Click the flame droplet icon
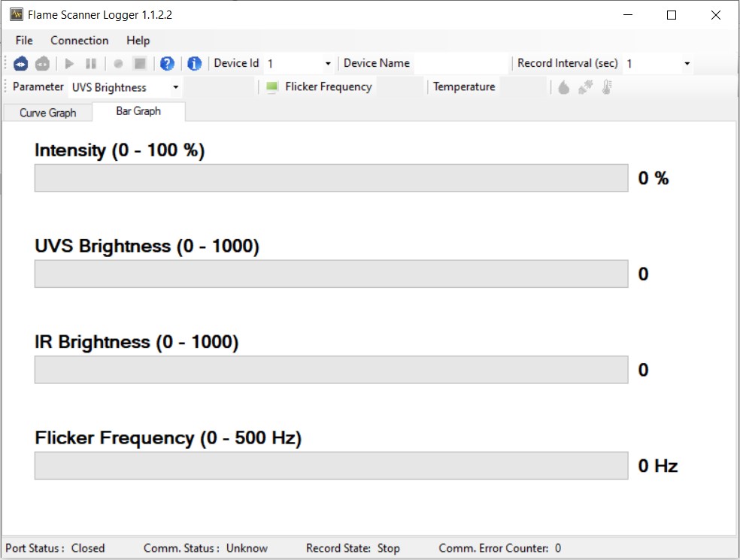 (564, 87)
